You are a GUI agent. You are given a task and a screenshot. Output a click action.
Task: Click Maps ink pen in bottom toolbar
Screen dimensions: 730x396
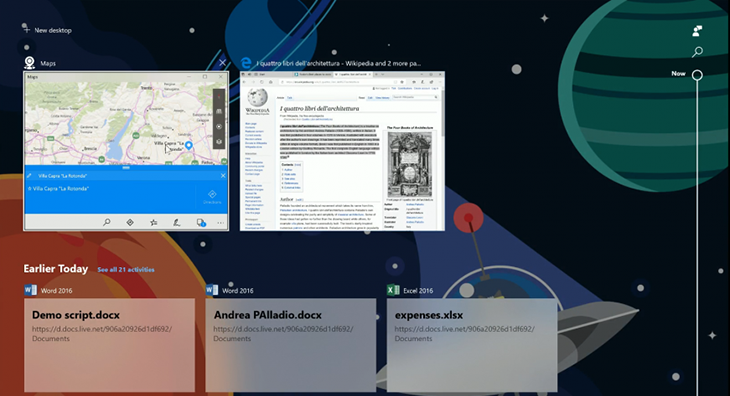176,222
